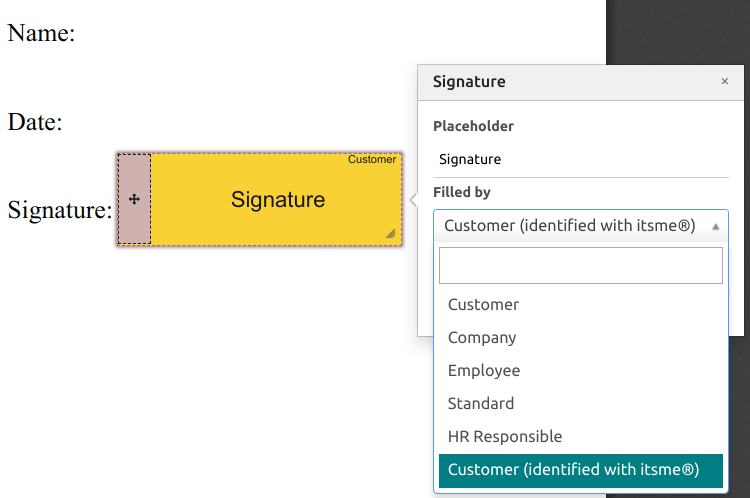Pick Employee in the dropdown list

point(484,370)
